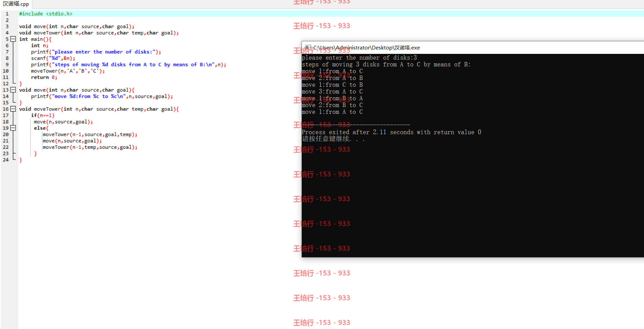Click the printf "please enter the number of disks:" line
This screenshot has height=329, width=644.
96,52
